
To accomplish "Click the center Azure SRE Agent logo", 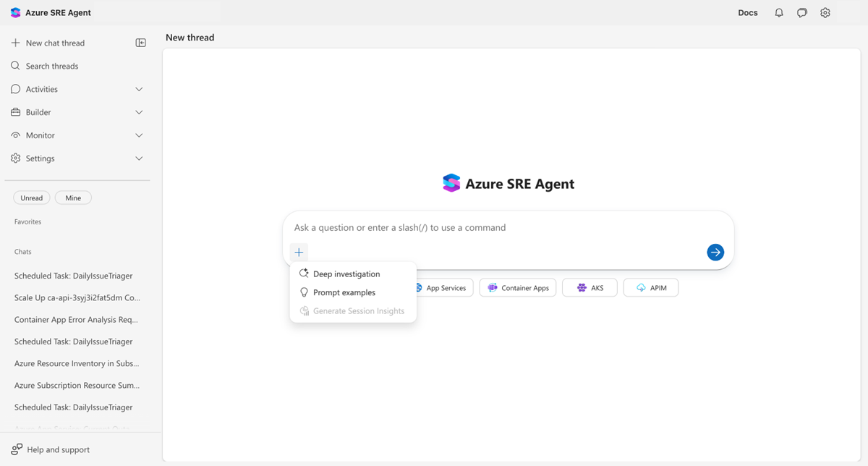I will (x=451, y=183).
